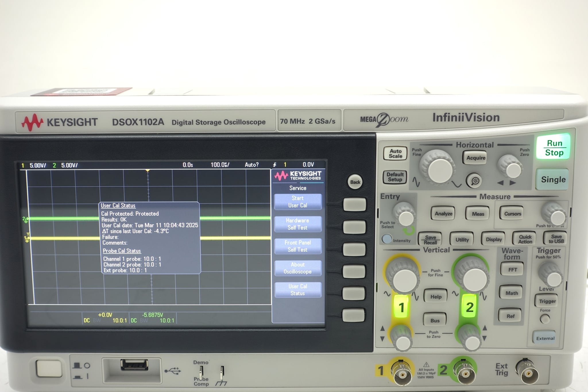
Task: Select the Default Setup key
Action: coord(395,177)
